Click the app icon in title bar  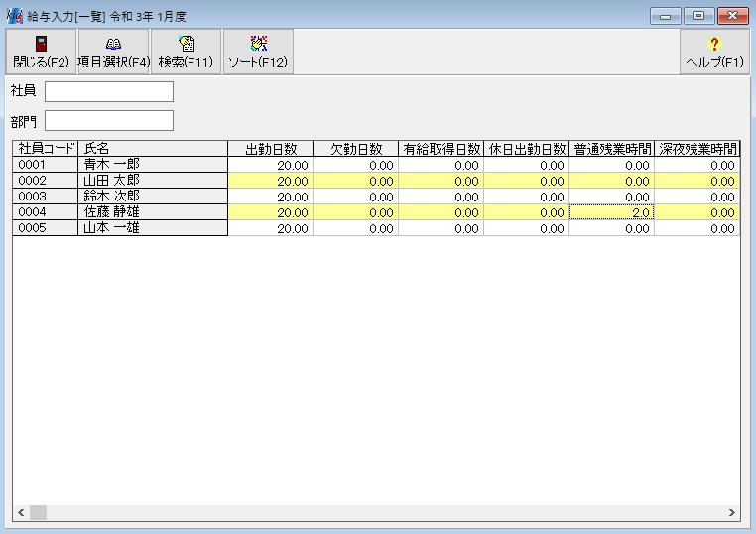(15, 16)
